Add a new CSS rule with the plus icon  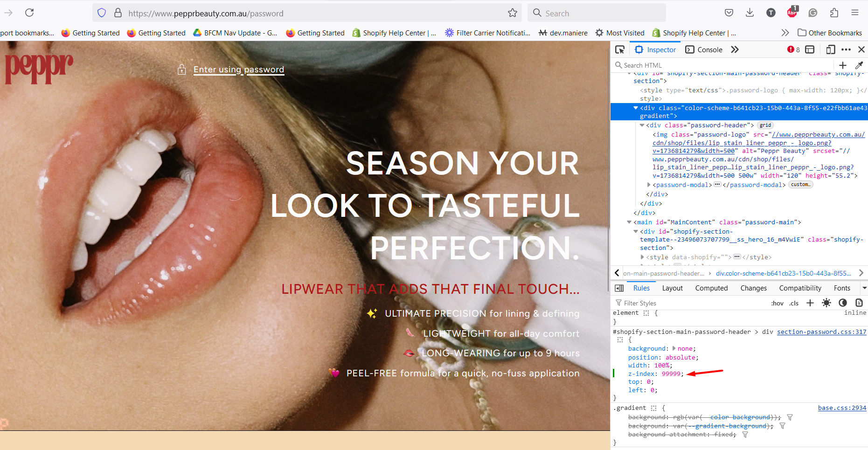(x=810, y=303)
